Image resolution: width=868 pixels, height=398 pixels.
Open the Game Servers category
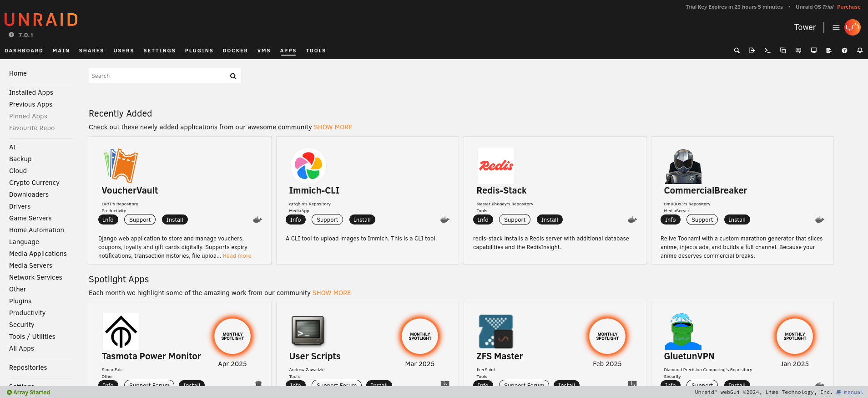[30, 218]
